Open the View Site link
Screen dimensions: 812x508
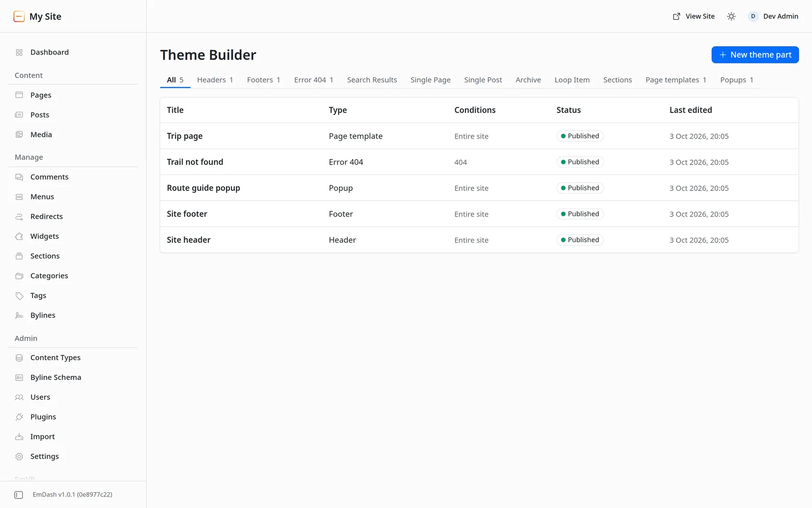(693, 16)
